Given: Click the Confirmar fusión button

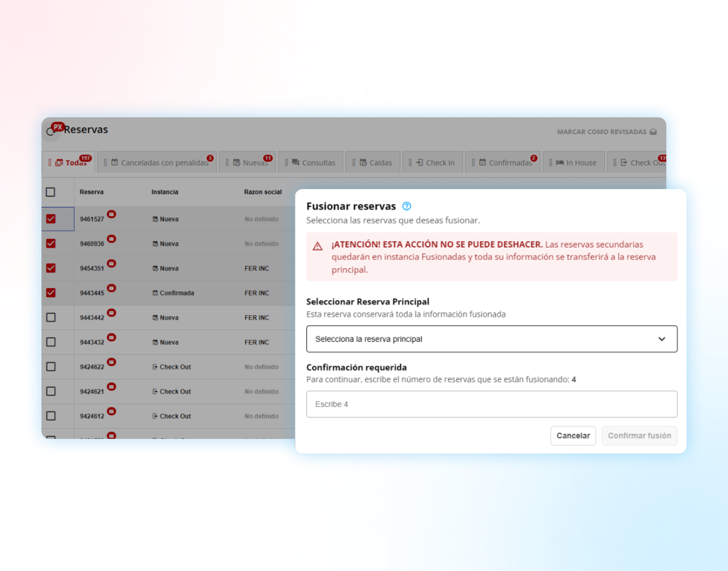Looking at the screenshot, I should [639, 435].
